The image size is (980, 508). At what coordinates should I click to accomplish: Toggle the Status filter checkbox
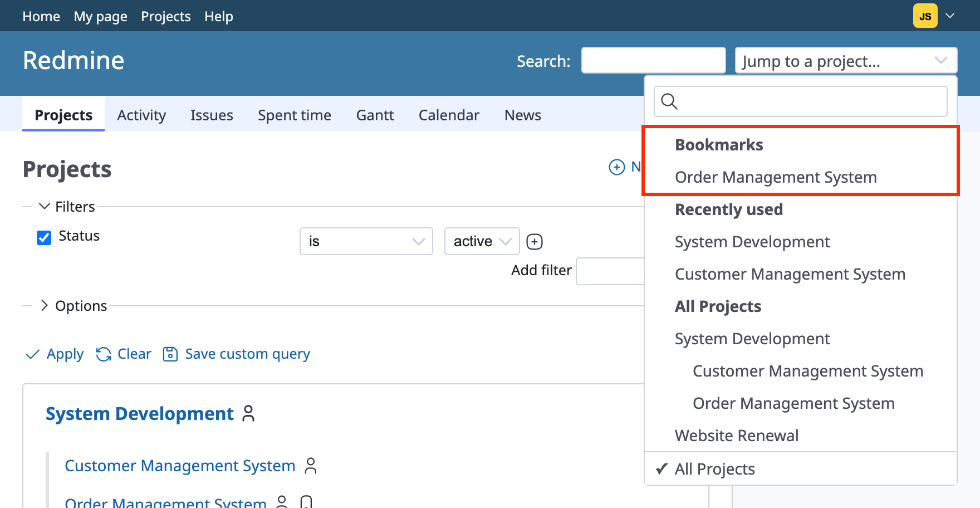tap(44, 238)
